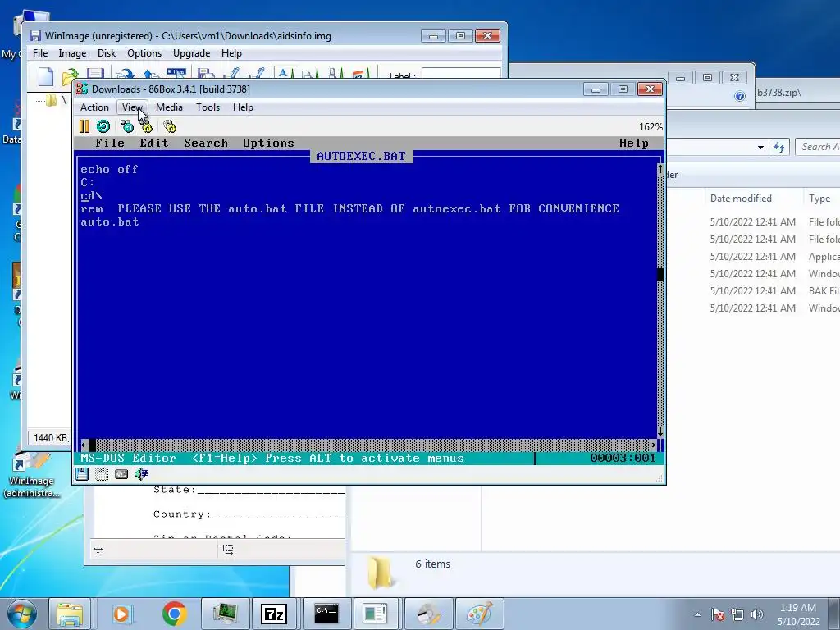Screen dimensions: 840x630
Task: Open Tools menu in 86Box
Action: pyautogui.click(x=208, y=107)
